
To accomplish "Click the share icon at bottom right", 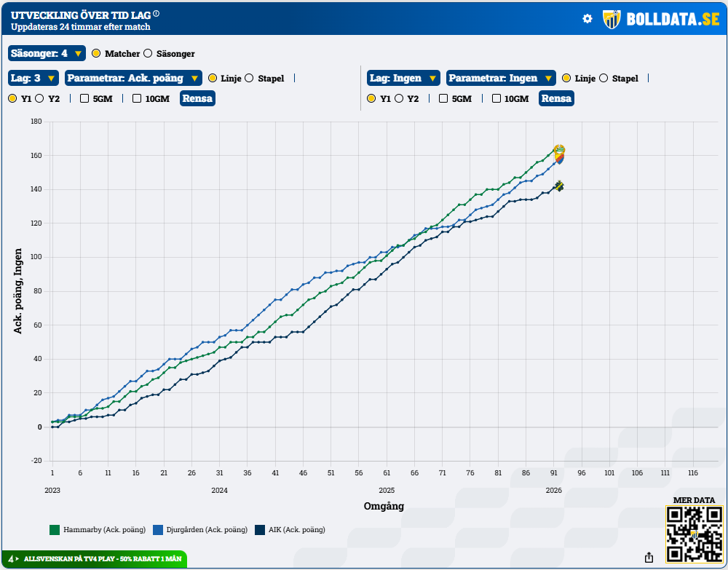I will tap(649, 557).
